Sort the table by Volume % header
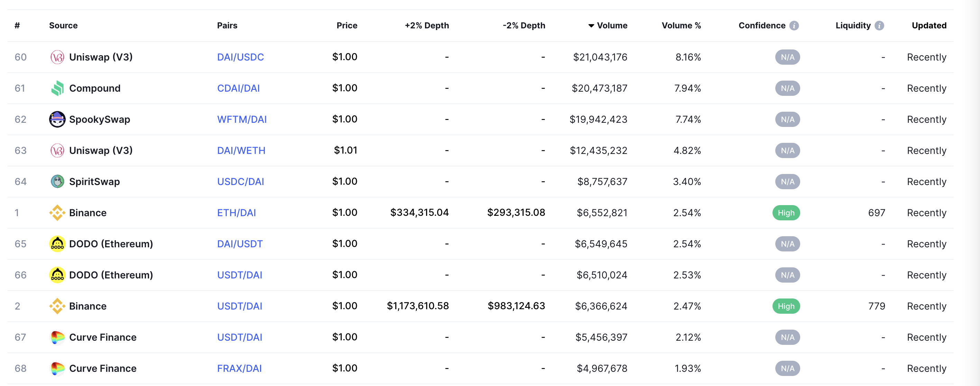Viewport: 980px width, 386px height. pyautogui.click(x=681, y=26)
